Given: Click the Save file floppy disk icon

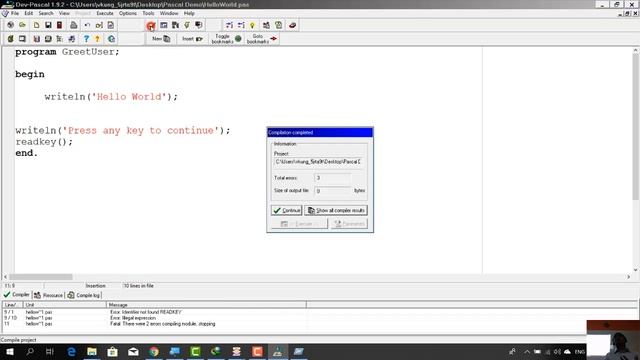Looking at the screenshot, I should point(48,25).
